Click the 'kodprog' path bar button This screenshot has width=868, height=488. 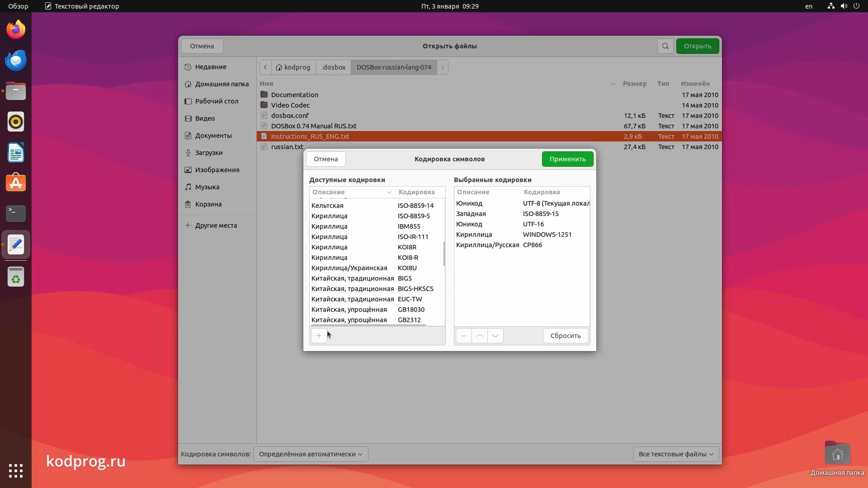[293, 67]
